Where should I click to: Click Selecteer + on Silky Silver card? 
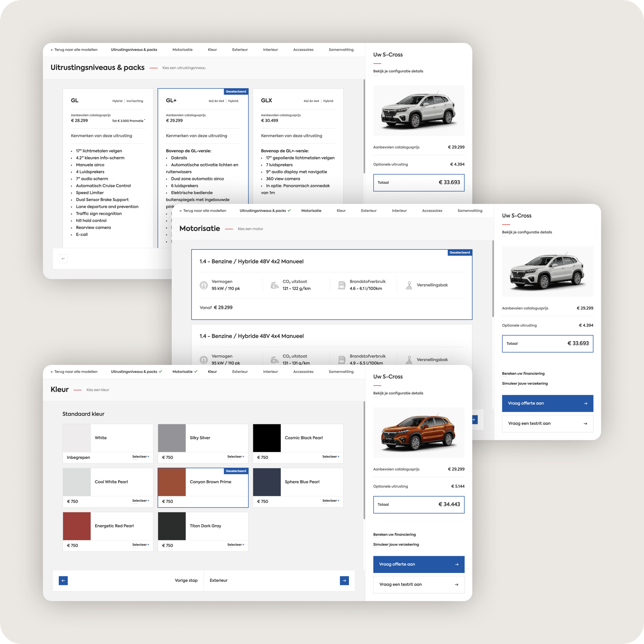235,457
